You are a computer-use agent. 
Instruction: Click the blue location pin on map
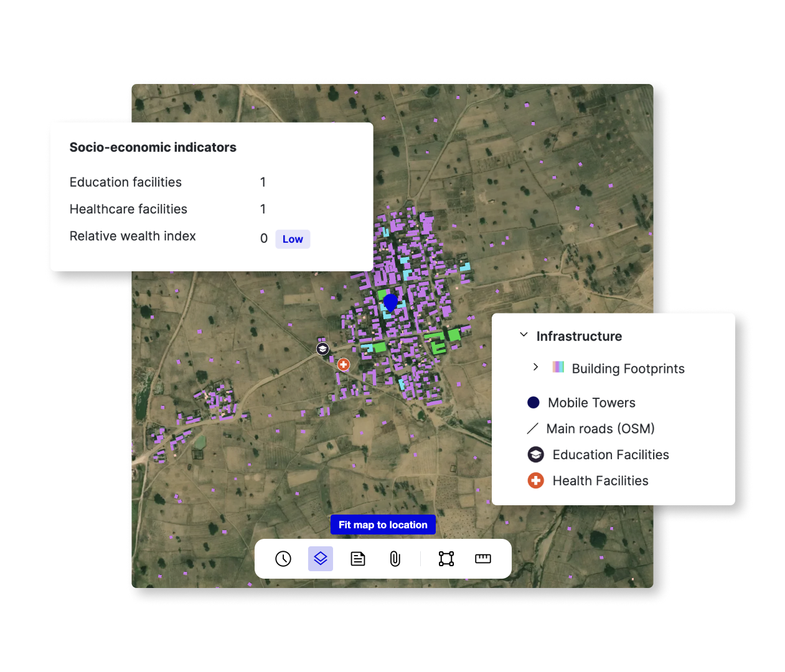(390, 302)
